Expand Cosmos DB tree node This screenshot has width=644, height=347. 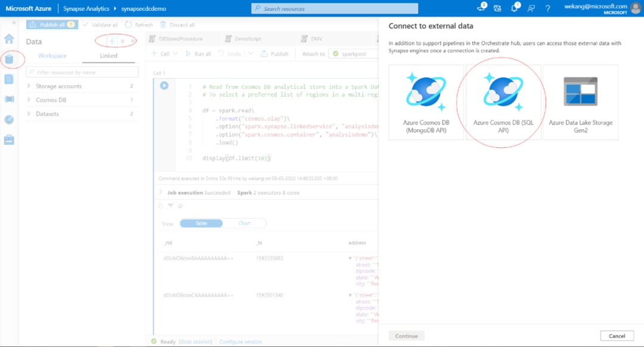point(29,100)
